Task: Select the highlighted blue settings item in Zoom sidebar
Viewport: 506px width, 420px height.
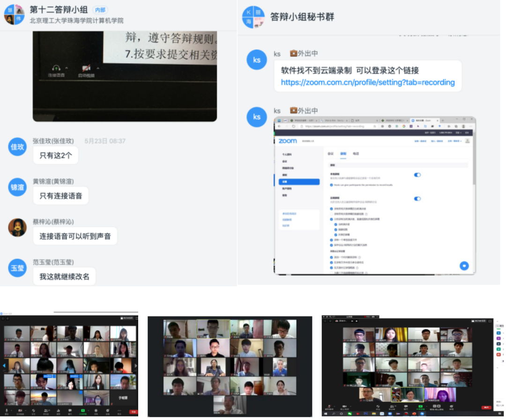Action: click(299, 182)
